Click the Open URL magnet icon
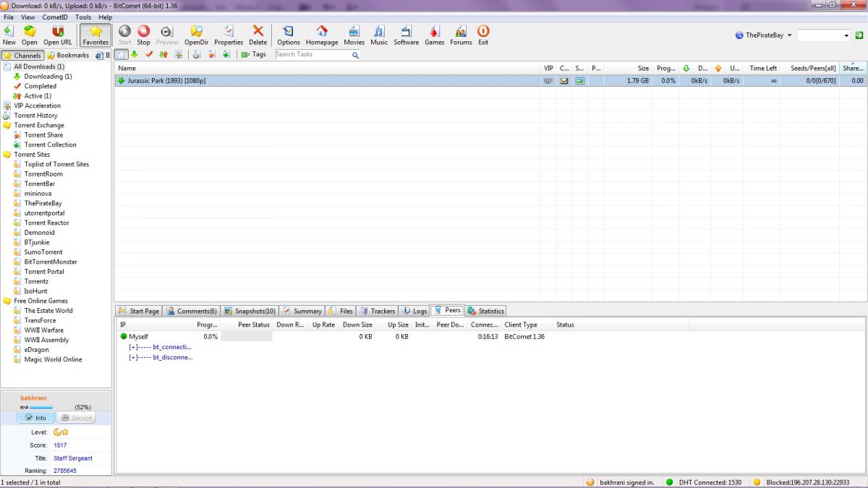Viewport: 868px width, 488px height. (x=58, y=35)
